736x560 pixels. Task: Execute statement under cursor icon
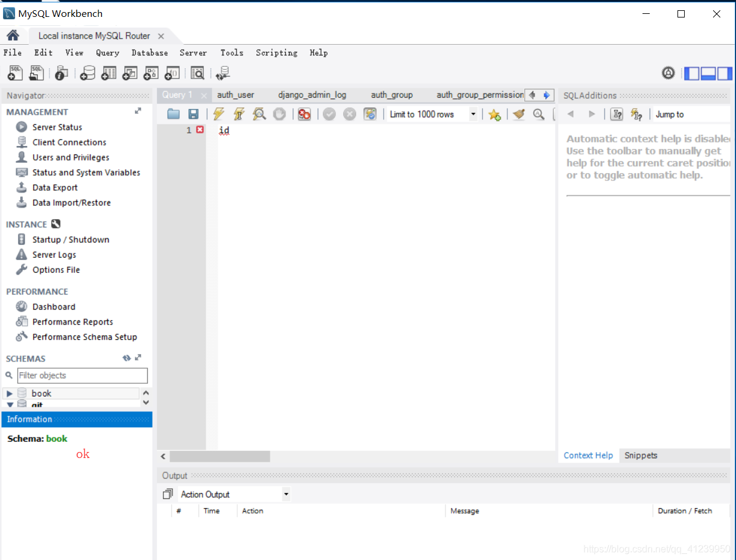click(x=239, y=114)
